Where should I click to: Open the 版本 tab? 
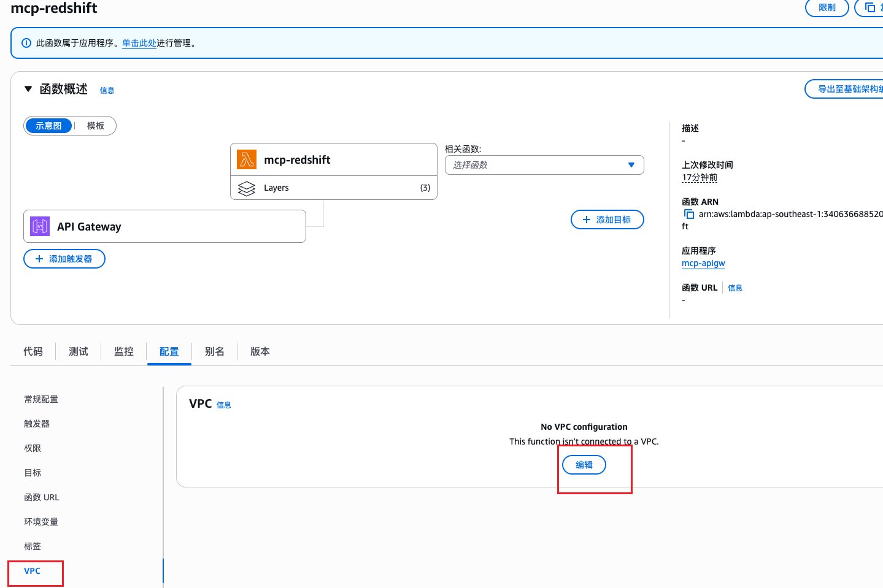pos(260,351)
